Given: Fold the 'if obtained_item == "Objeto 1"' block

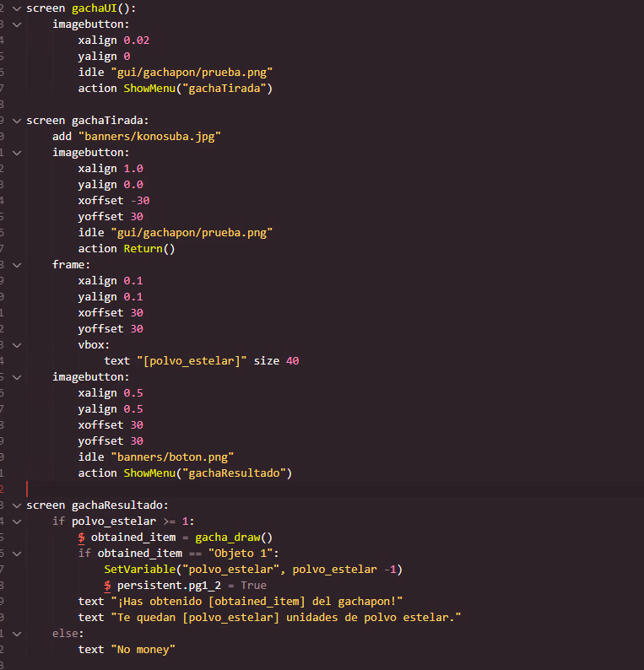Looking at the screenshot, I should pos(16,553).
